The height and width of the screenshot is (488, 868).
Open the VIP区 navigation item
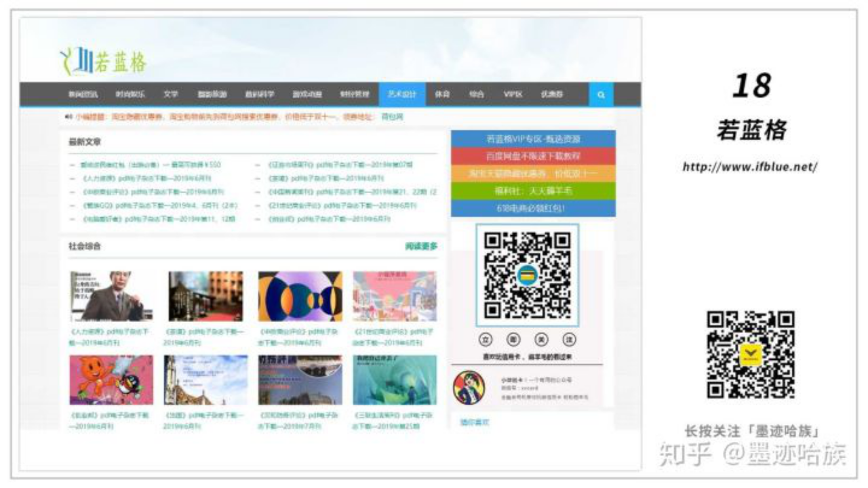(x=513, y=95)
